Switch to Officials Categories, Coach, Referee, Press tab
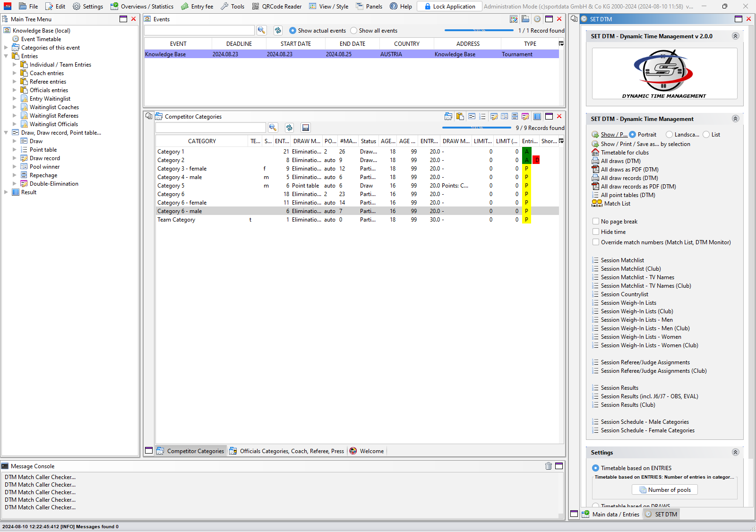Screen dimensions: 756x532 point(287,451)
